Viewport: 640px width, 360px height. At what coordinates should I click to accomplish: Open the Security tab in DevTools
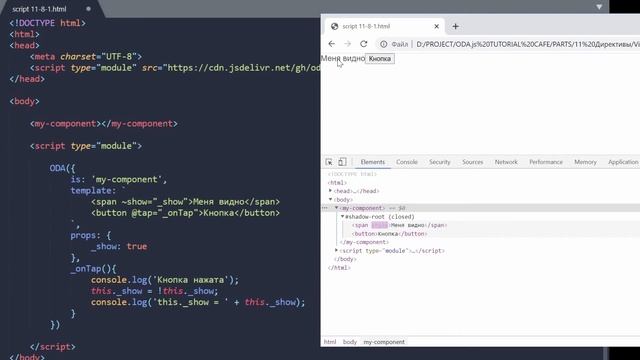coord(439,162)
